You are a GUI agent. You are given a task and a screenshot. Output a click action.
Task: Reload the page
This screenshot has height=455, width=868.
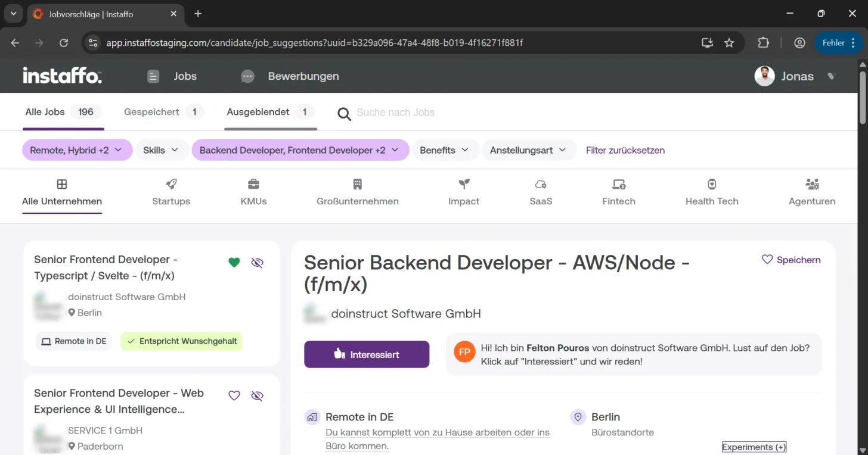point(64,43)
